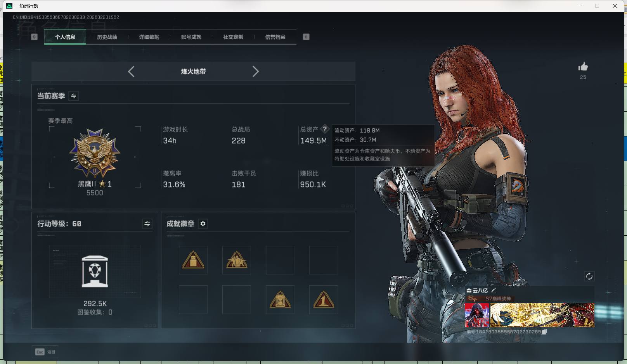Open the 总资产 question mark help icon
Image resolution: width=627 pixels, height=364 pixels.
325,129
